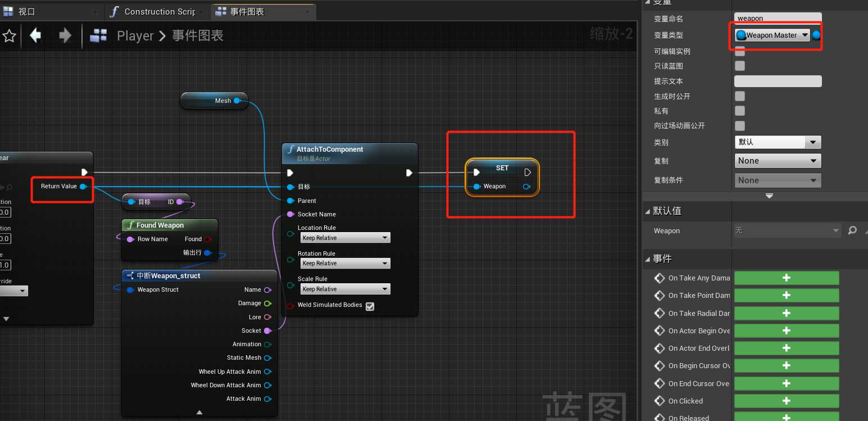
Task: Click the Weapon Struct input pin
Action: (x=130, y=290)
